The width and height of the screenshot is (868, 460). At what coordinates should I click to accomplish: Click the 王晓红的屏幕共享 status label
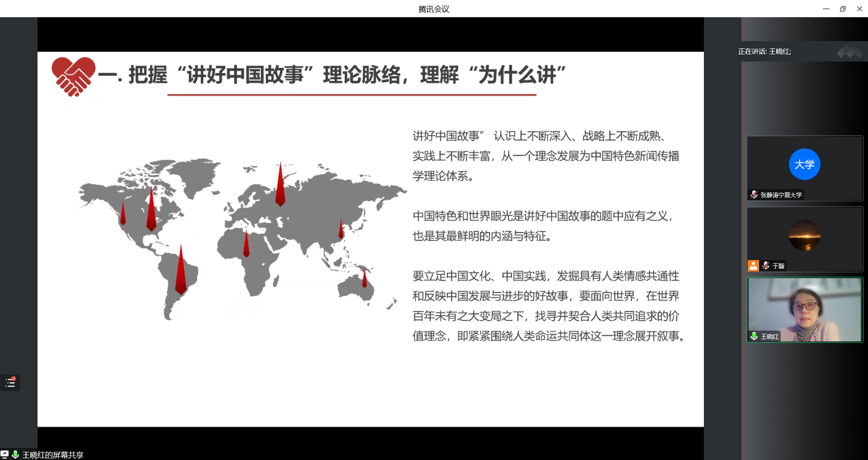point(53,455)
